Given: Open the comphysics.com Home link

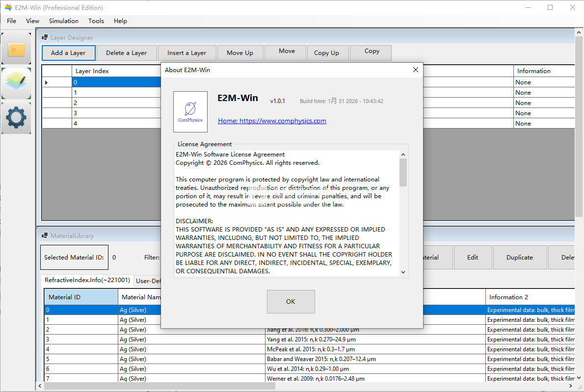Looking at the screenshot, I should click(x=272, y=121).
